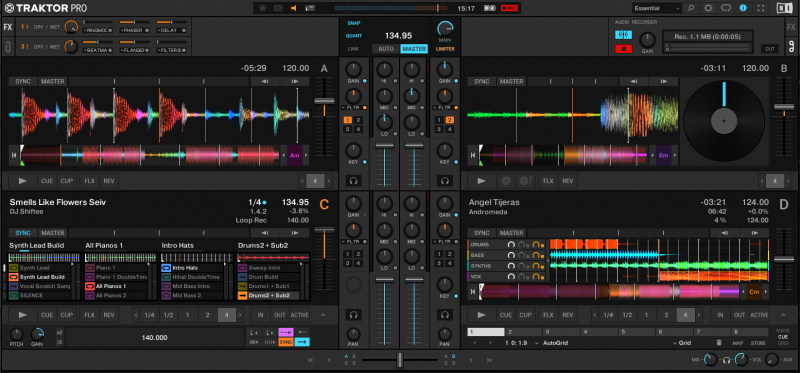The image size is (800, 373).
Task: Enable AUTO master clock mode
Action: 386,49
